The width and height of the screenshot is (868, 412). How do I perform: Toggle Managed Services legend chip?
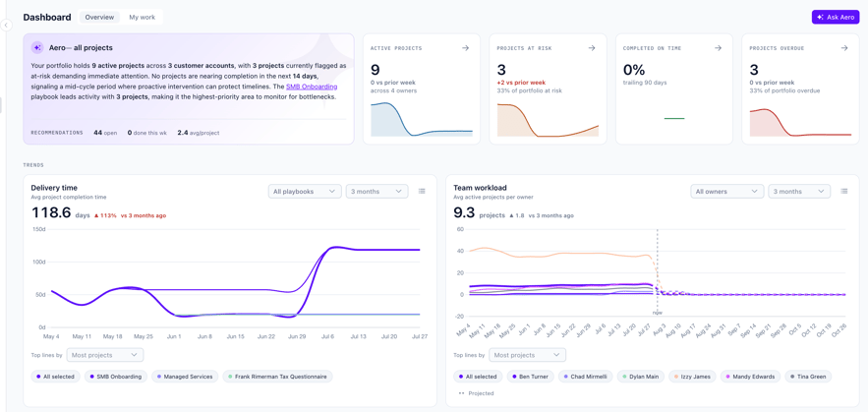coord(185,377)
